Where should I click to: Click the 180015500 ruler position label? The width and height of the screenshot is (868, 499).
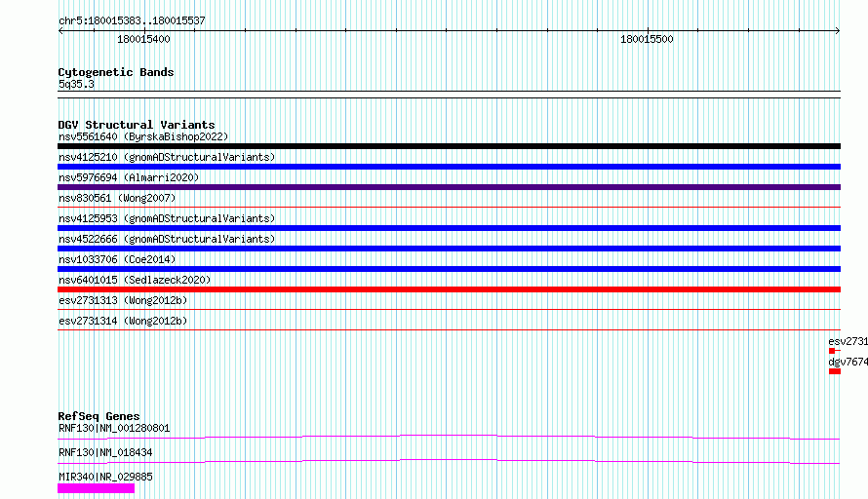(x=647, y=39)
